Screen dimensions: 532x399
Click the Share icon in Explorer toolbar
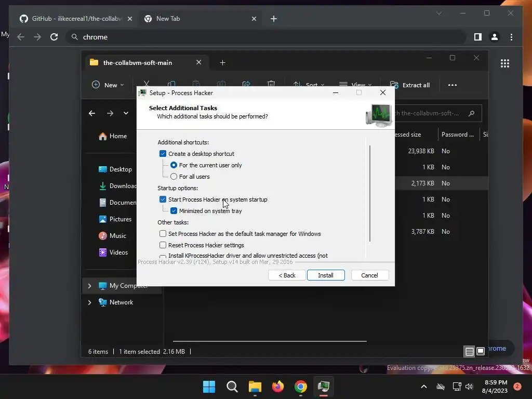(x=246, y=84)
